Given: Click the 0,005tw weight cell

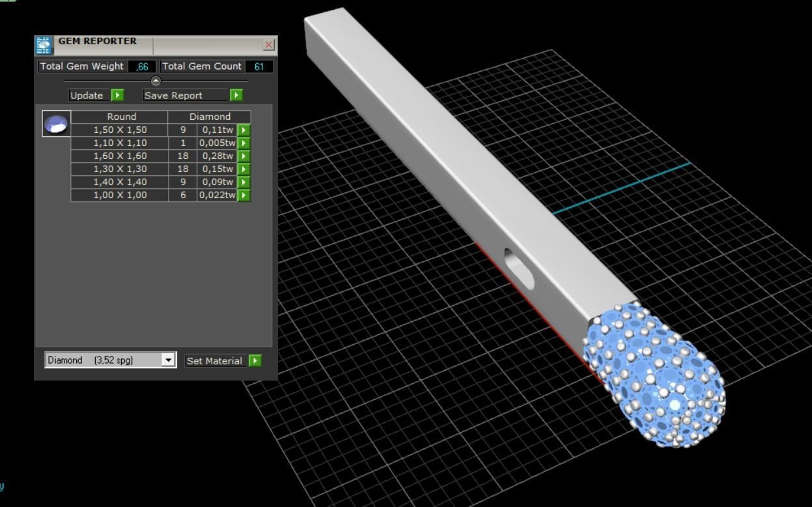Looking at the screenshot, I should 217,143.
